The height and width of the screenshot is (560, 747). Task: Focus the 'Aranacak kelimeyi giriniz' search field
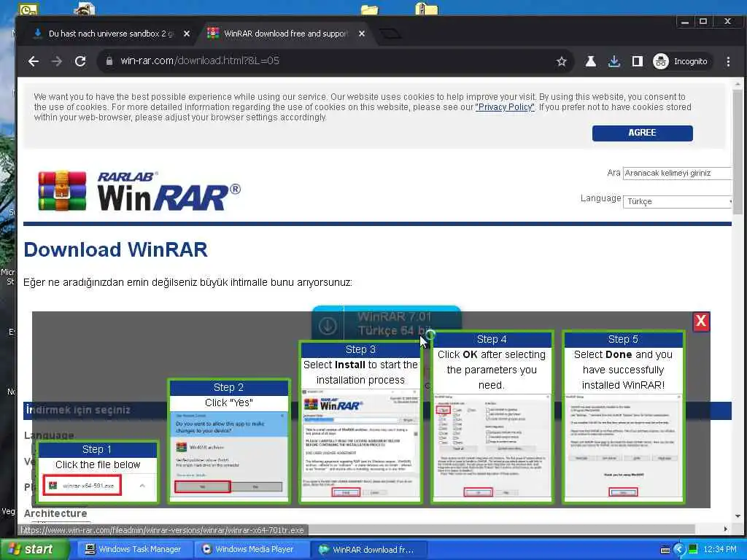(x=676, y=174)
